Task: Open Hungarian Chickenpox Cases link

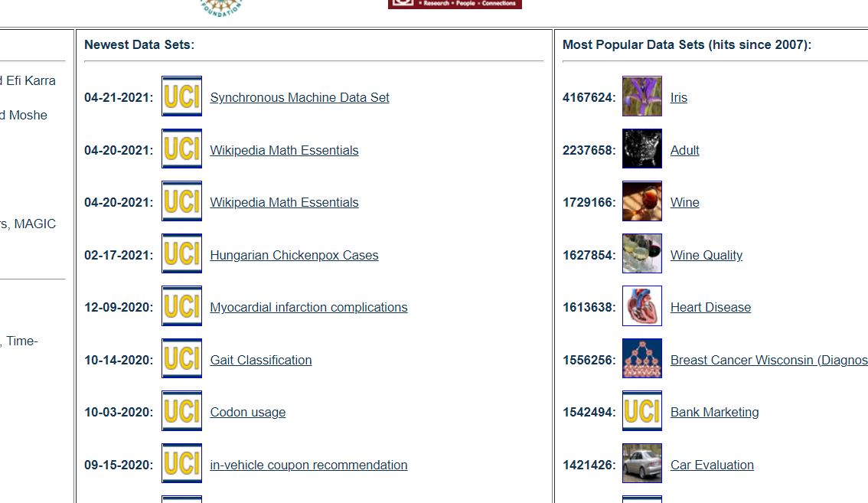Action: click(x=294, y=256)
